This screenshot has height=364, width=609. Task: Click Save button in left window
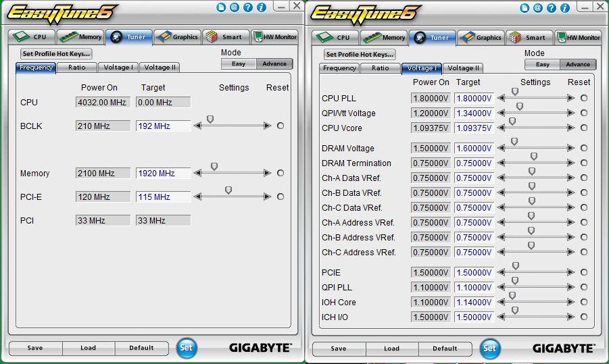(35, 348)
